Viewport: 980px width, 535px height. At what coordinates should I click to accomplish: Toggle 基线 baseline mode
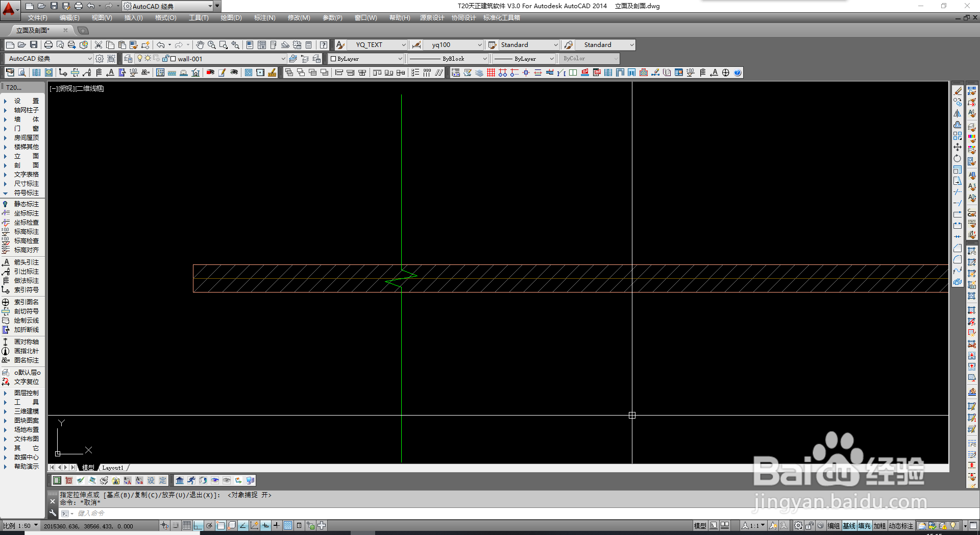click(x=849, y=526)
